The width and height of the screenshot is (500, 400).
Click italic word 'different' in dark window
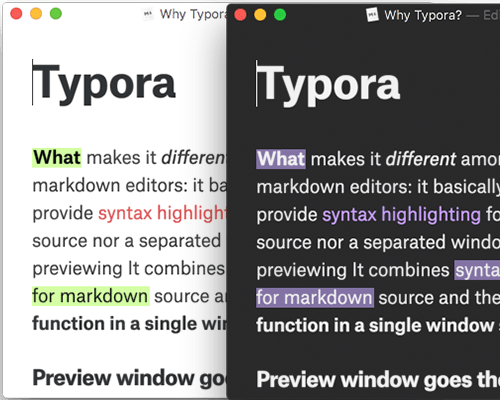421,159
